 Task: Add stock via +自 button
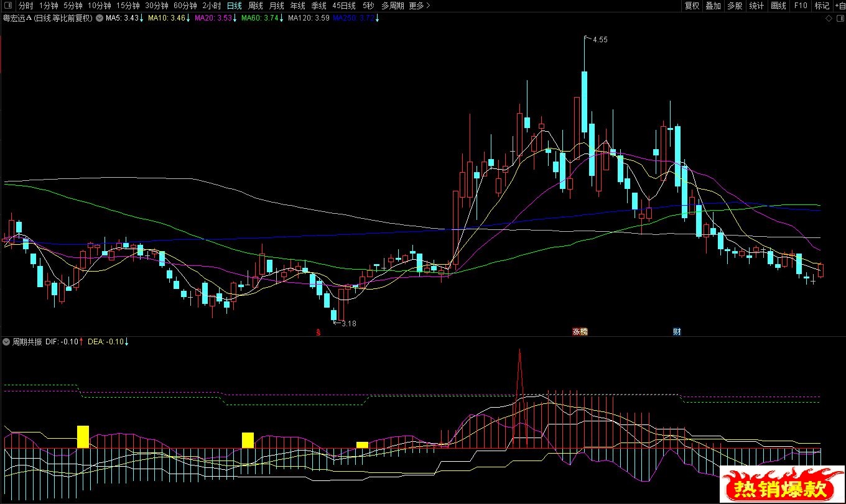pos(839,6)
